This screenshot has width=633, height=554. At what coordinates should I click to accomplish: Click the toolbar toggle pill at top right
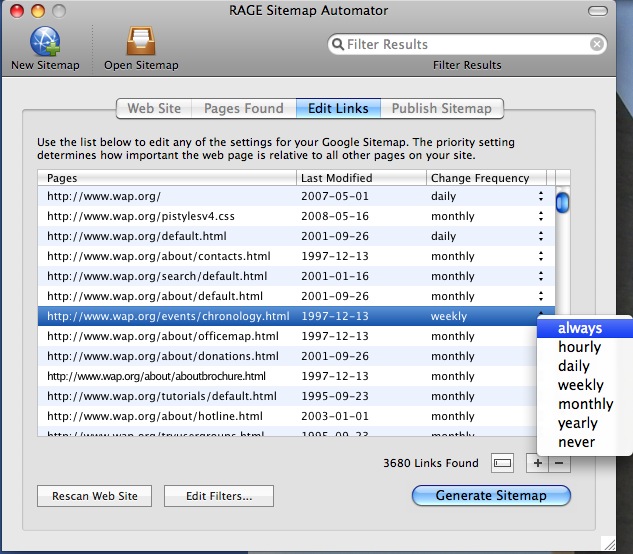(597, 11)
